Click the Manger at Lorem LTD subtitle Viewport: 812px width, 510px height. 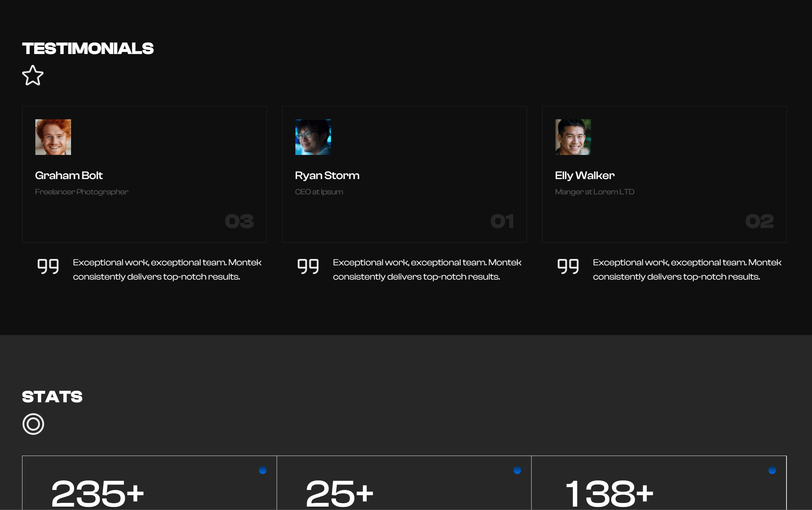coord(594,192)
